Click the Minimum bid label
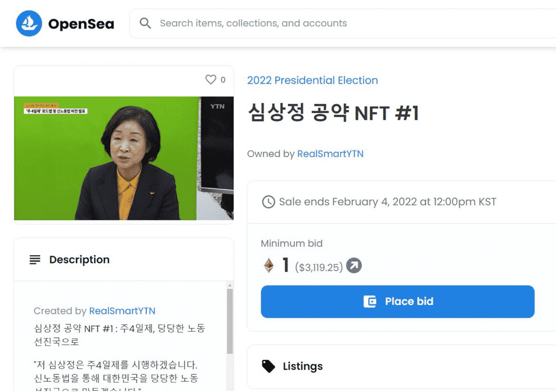 tap(292, 243)
